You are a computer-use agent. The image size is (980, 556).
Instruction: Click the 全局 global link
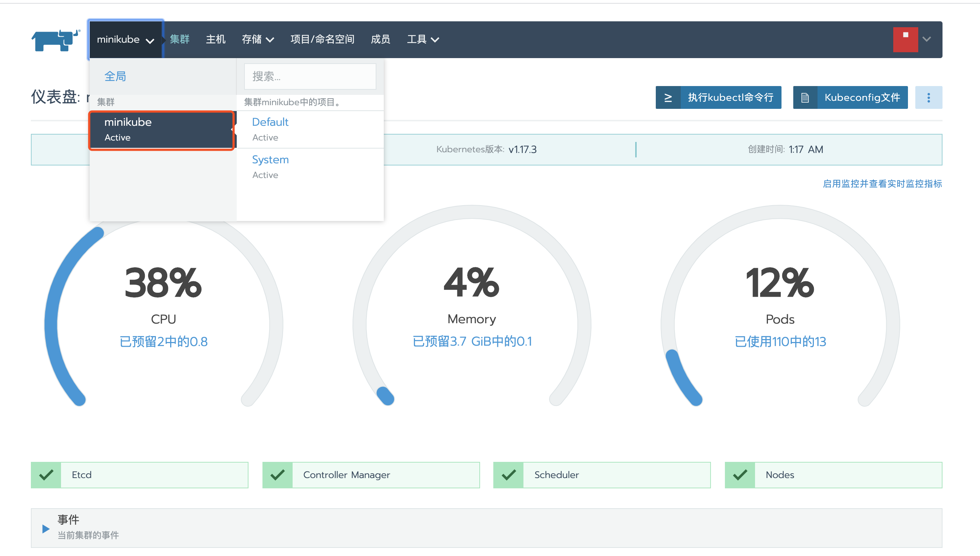115,76
